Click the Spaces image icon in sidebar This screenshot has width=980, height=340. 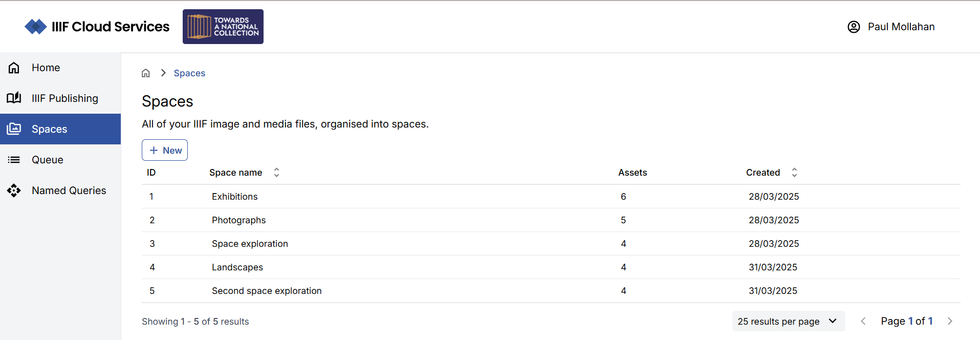pyautogui.click(x=13, y=129)
